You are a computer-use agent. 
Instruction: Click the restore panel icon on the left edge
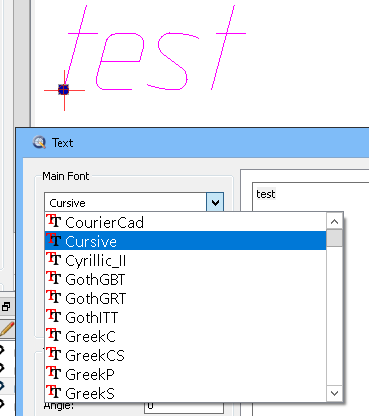tap(6, 306)
